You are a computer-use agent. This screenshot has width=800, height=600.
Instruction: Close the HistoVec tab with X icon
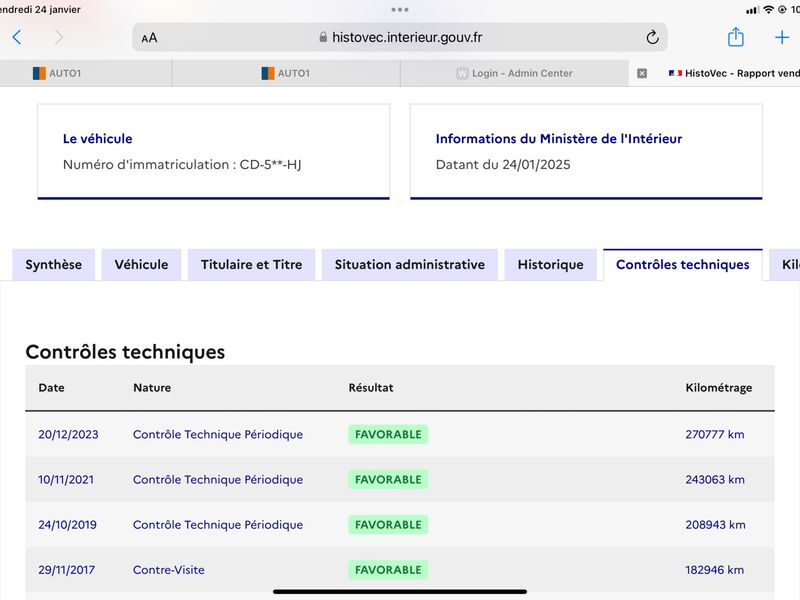point(642,73)
